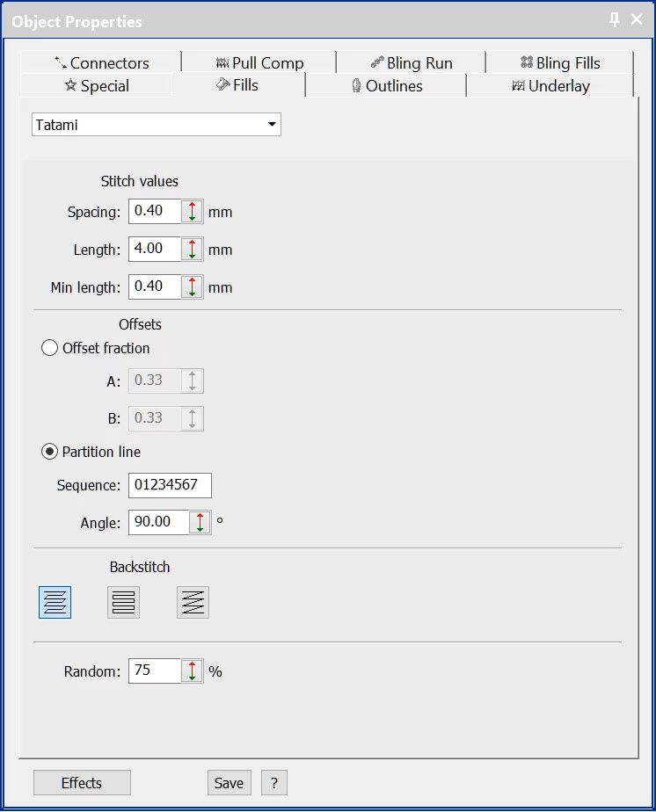
Task: Click the Spacing value adjust arrows
Action: coord(192,212)
